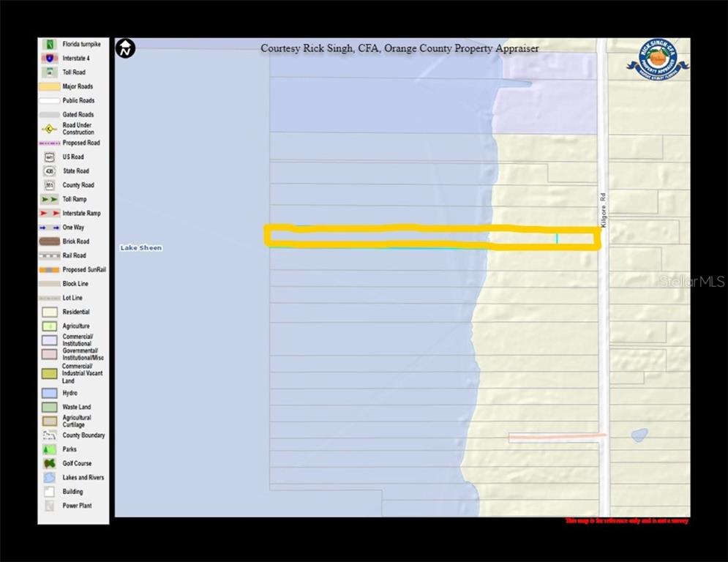Click the Hydro blue color swatch
This screenshot has width=728, height=562.
pyautogui.click(x=49, y=393)
